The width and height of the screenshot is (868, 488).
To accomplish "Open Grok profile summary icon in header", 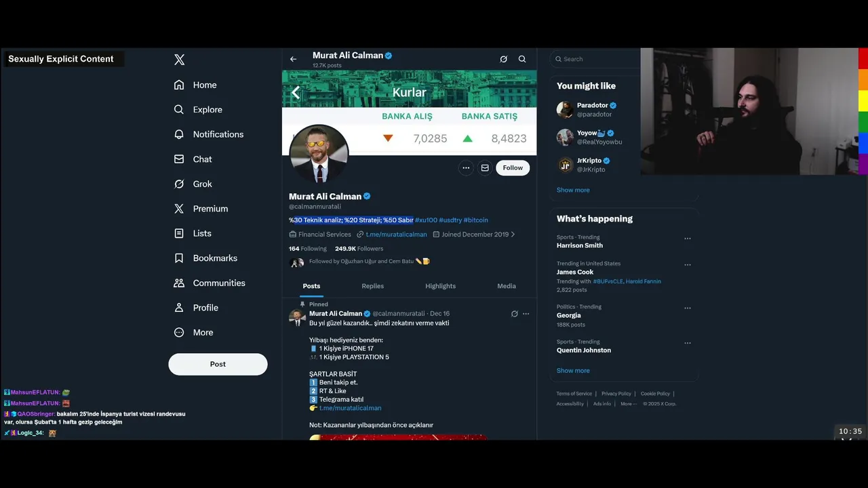I will click(503, 59).
